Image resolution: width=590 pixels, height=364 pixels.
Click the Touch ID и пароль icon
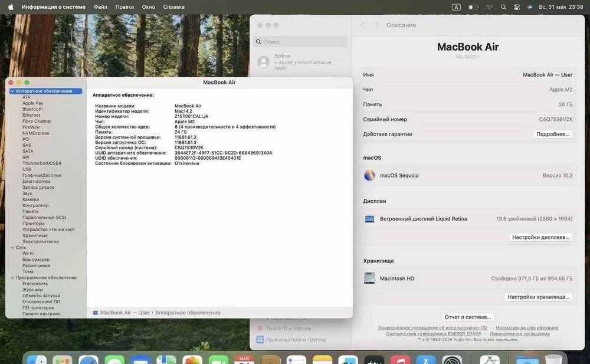point(260,328)
